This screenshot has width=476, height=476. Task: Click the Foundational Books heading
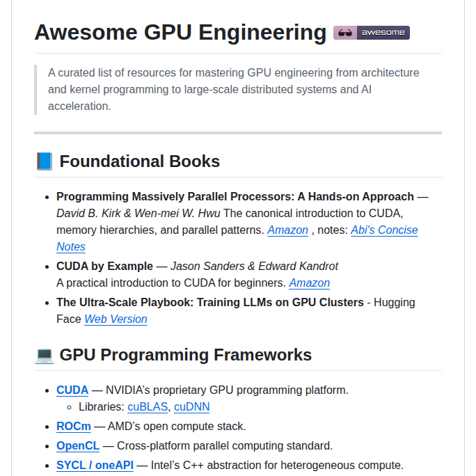point(139,161)
